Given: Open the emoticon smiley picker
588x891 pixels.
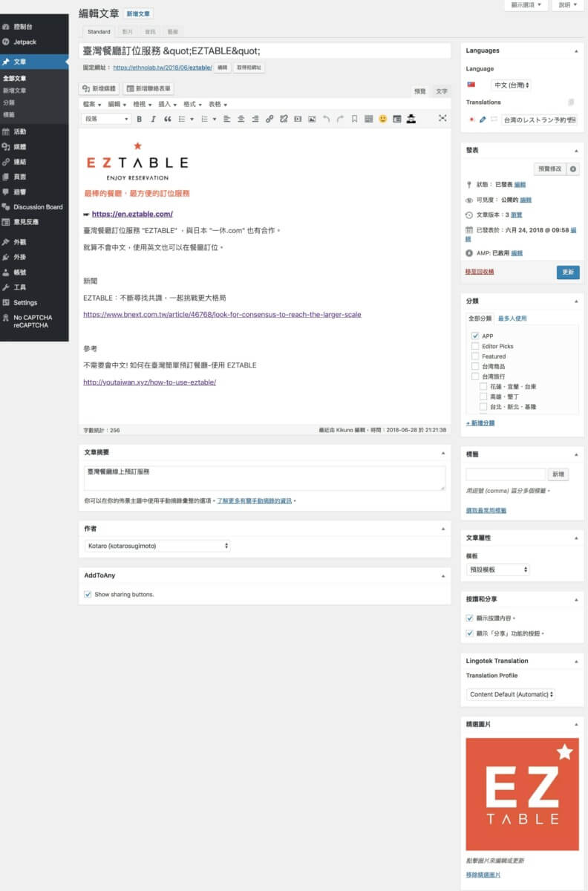Looking at the screenshot, I should coord(383,119).
